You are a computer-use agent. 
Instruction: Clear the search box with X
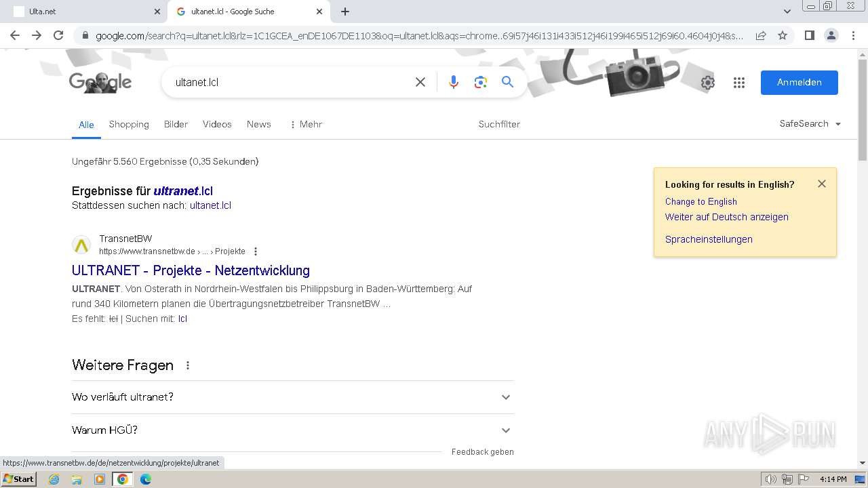tap(420, 82)
